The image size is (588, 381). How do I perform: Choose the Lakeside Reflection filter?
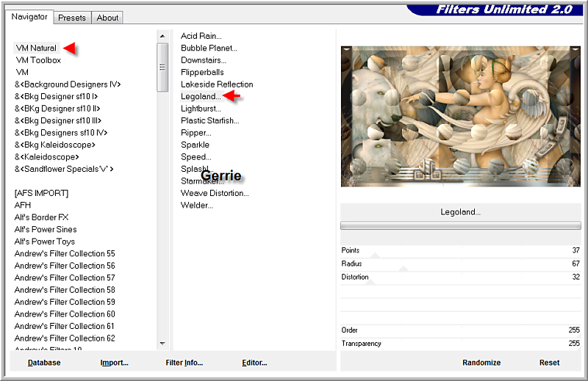pyautogui.click(x=217, y=84)
